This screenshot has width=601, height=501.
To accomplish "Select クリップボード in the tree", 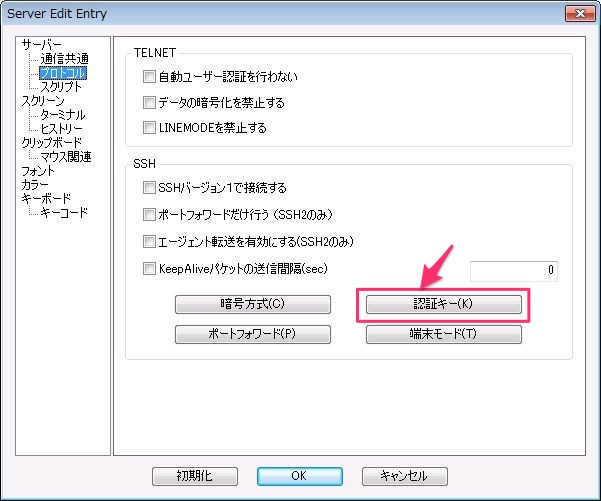I will (52, 143).
